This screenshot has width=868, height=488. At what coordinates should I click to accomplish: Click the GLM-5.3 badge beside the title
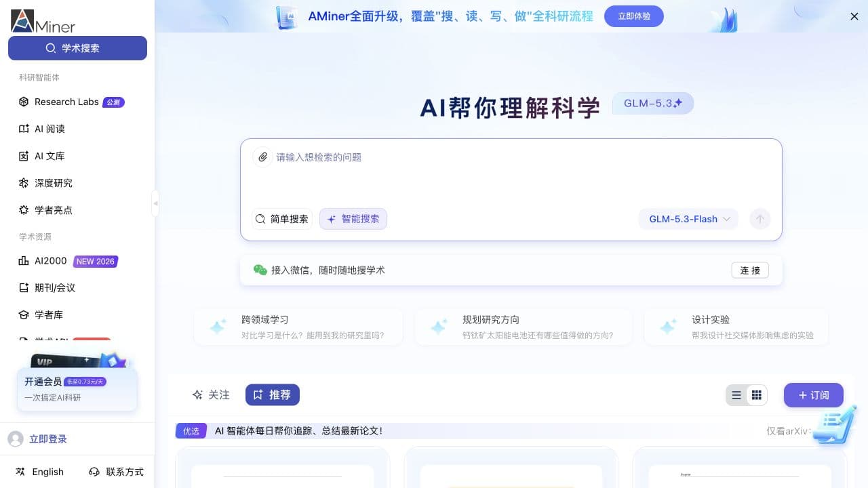[x=653, y=103]
